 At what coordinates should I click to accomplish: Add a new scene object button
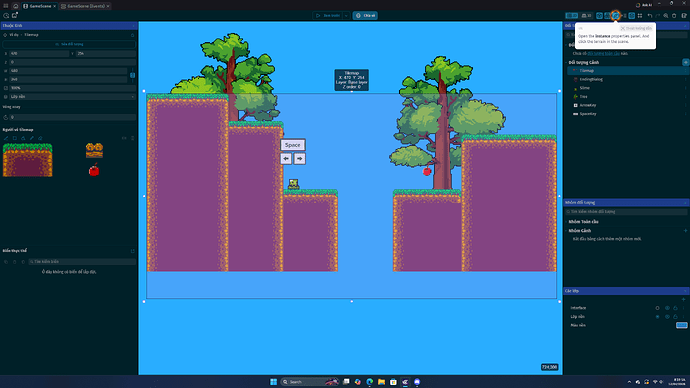pos(685,62)
